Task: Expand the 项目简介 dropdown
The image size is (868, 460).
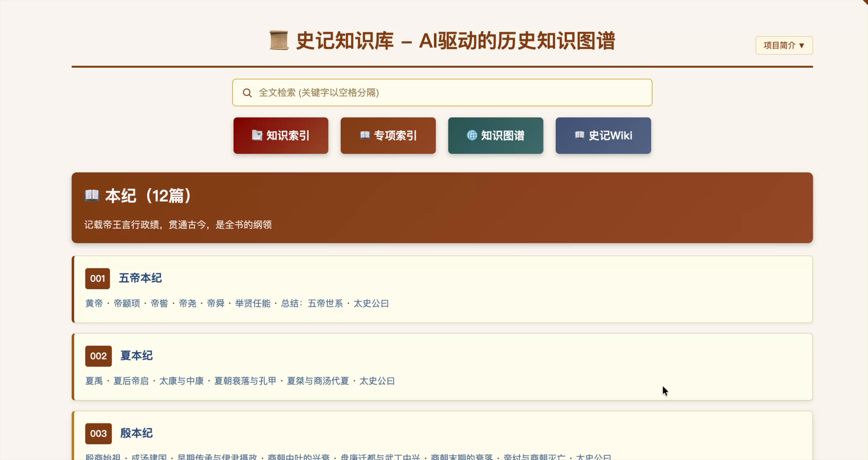Action: pos(784,45)
